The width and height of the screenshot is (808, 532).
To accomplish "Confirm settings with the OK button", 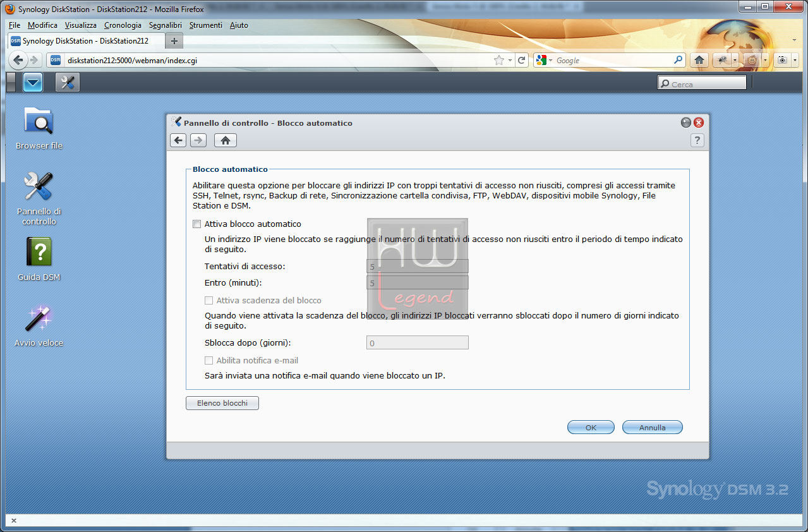I will click(591, 428).
